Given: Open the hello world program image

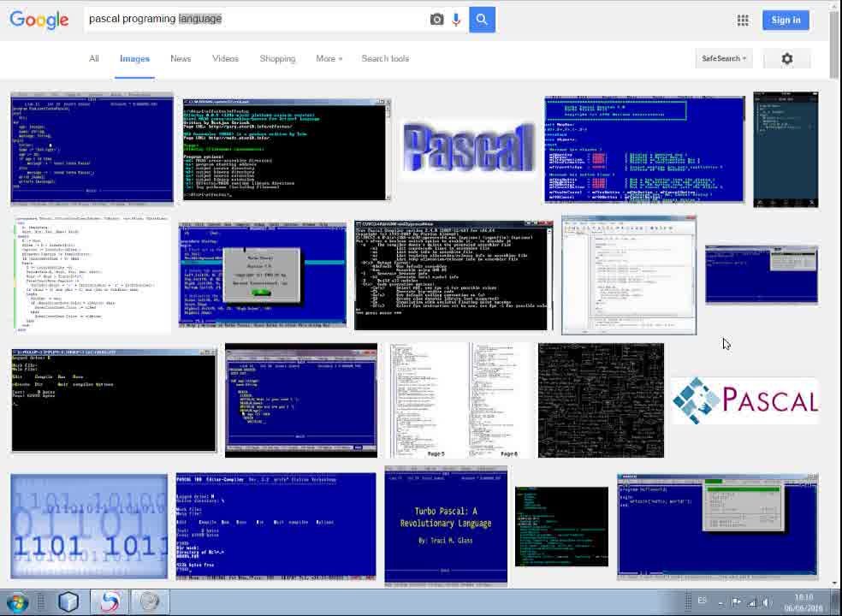Looking at the screenshot, I should pos(717,526).
